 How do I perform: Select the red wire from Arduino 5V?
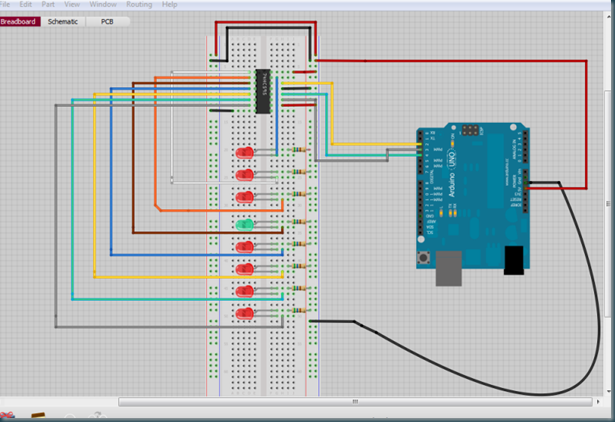click(x=586, y=126)
